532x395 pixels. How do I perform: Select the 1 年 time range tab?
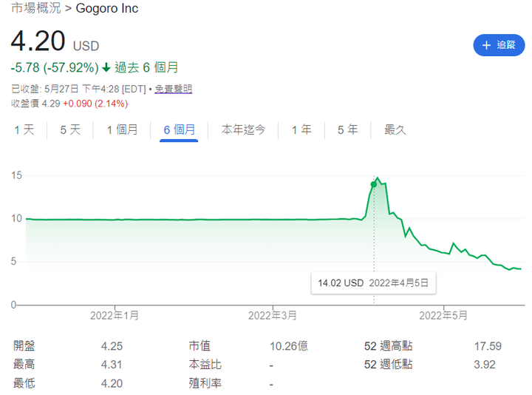pos(301,129)
